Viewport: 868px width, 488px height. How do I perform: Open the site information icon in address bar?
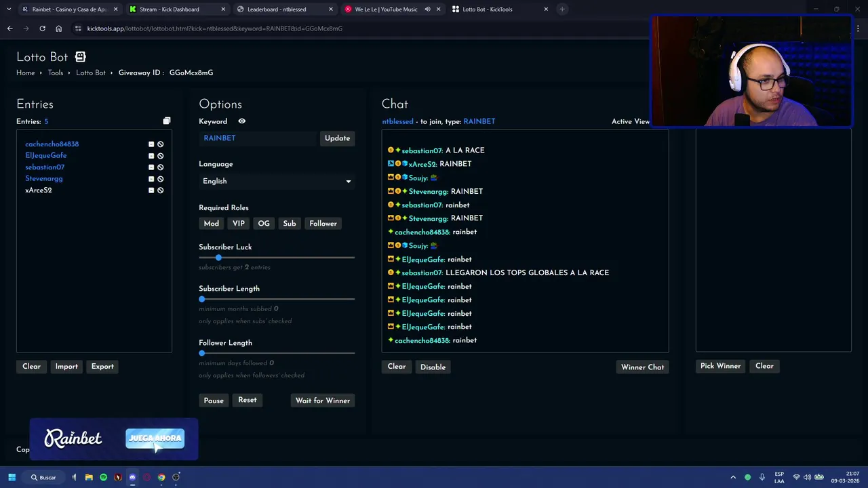(78, 28)
